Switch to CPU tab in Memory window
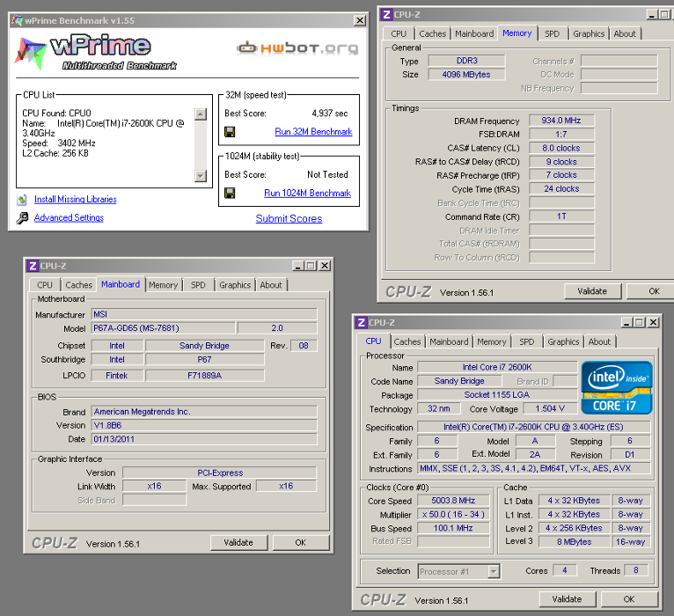Viewport: 674px width, 616px height. pyautogui.click(x=399, y=33)
